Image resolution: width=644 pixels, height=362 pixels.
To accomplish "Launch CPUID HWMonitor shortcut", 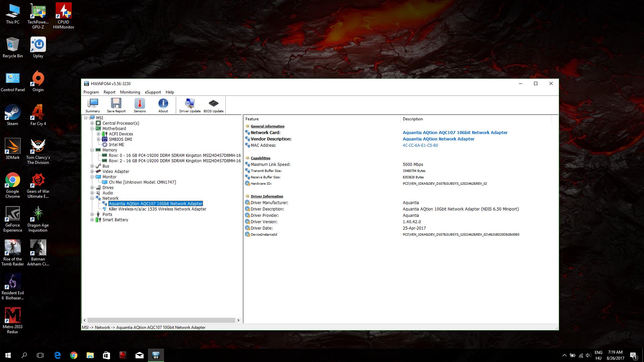I will coord(63,16).
